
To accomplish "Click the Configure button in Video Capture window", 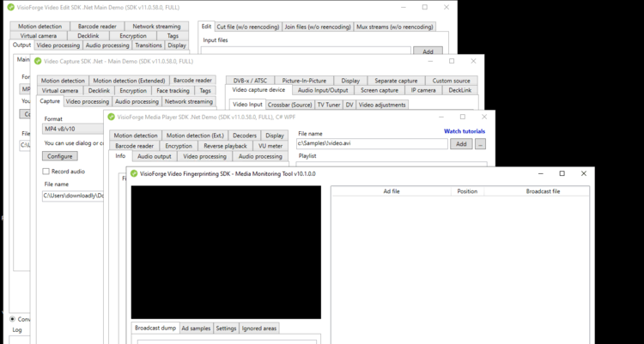I will pos(59,156).
